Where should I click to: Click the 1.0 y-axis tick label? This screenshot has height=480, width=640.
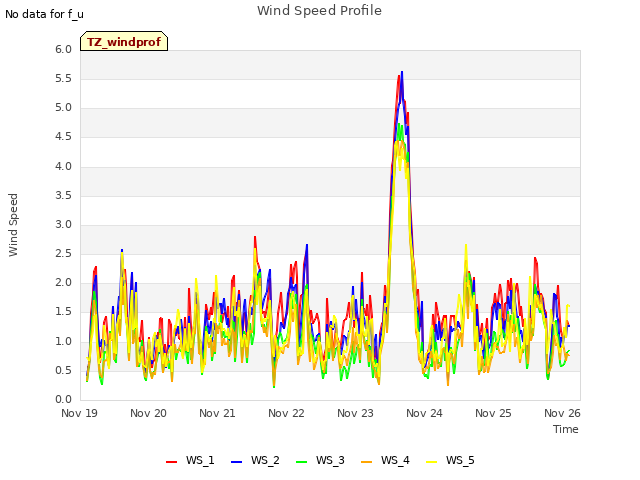coord(64,341)
